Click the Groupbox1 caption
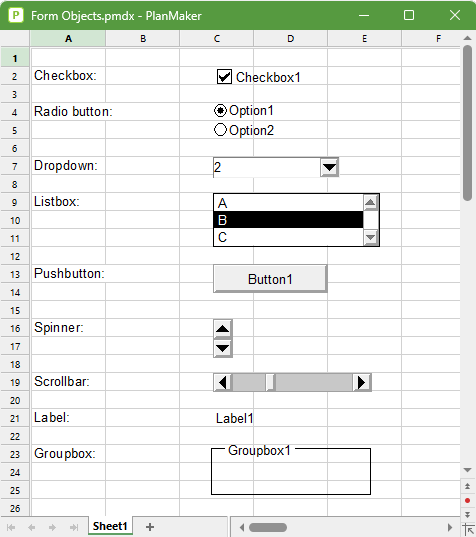476x537 pixels. (259, 450)
